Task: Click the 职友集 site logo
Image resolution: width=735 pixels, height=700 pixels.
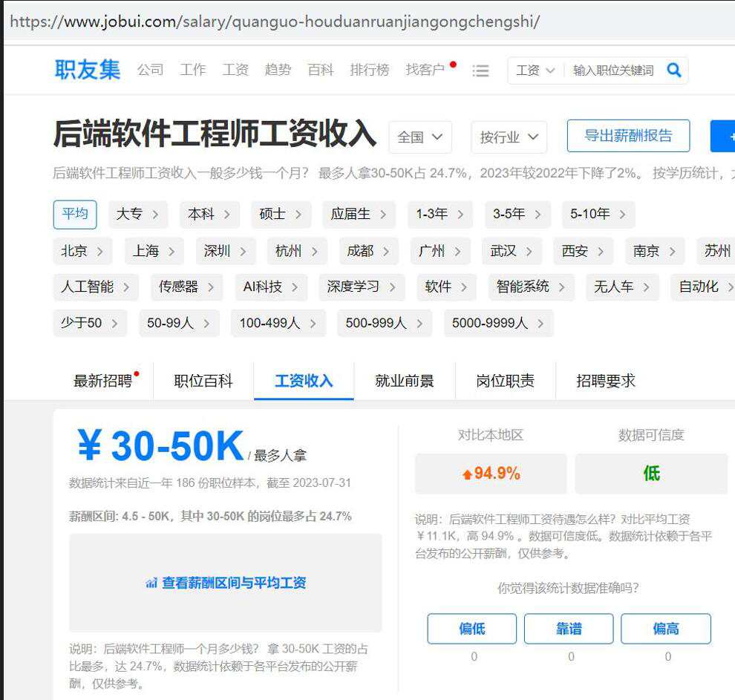Action: tap(88, 70)
